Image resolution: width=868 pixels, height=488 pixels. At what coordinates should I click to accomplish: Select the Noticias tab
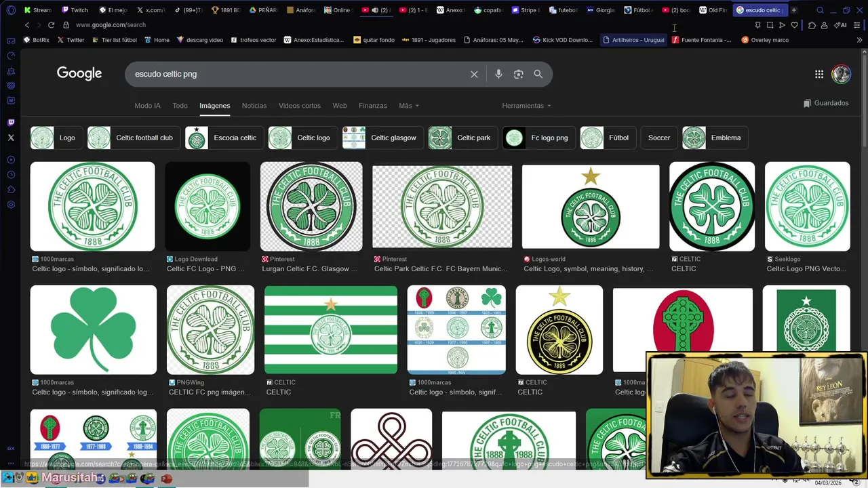click(x=254, y=106)
